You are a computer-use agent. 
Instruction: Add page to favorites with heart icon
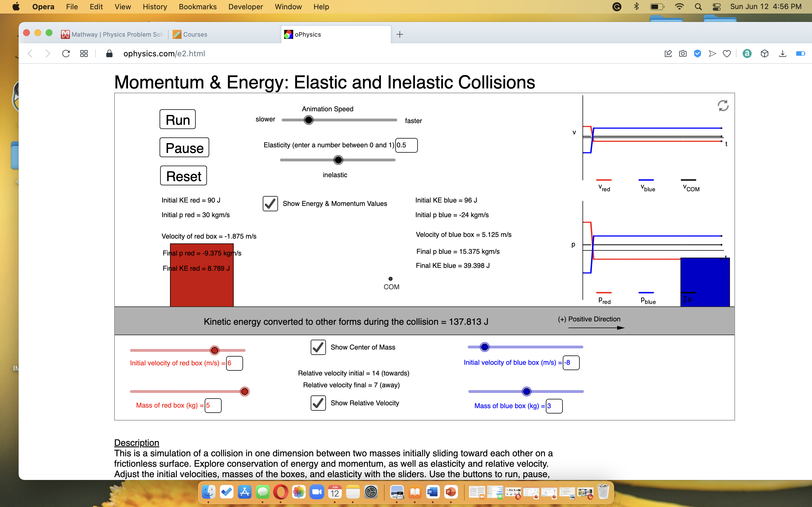[x=727, y=54]
